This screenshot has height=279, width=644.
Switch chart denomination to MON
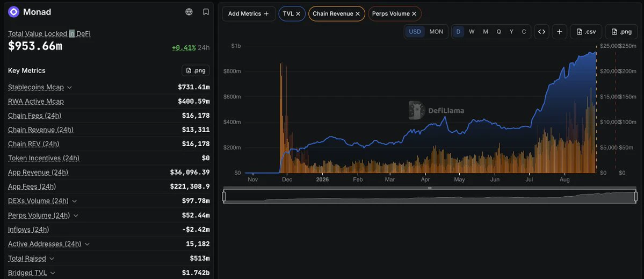pyautogui.click(x=436, y=32)
